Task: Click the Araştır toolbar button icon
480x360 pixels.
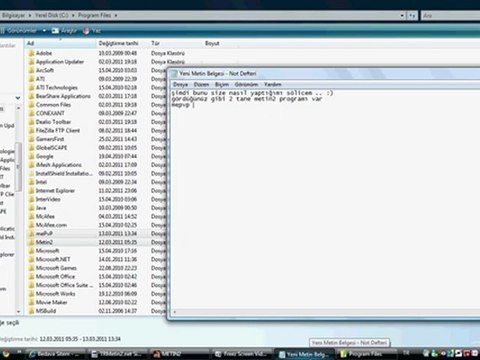Action: pyautogui.click(x=55, y=31)
